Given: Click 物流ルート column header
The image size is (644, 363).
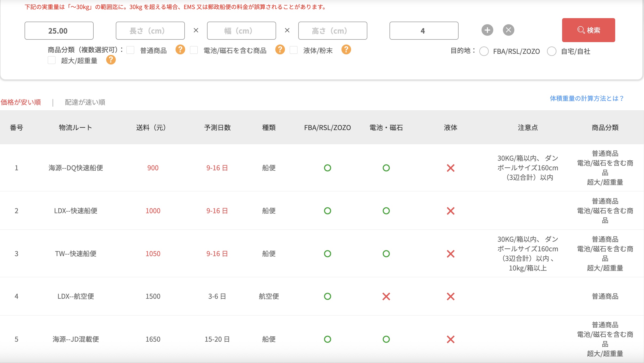Looking at the screenshot, I should pos(75,128).
